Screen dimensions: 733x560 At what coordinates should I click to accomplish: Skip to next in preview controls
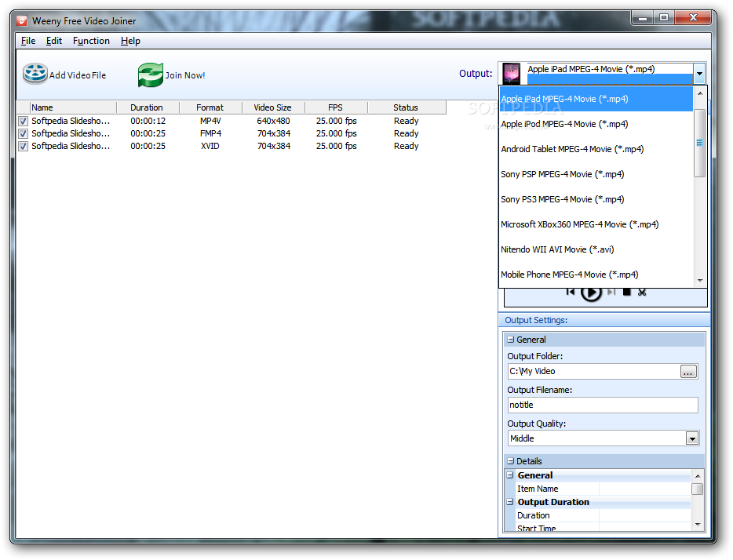(x=611, y=292)
